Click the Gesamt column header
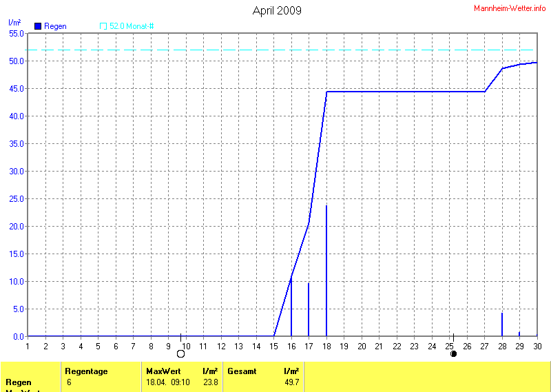The image size is (551, 392). pos(242,371)
